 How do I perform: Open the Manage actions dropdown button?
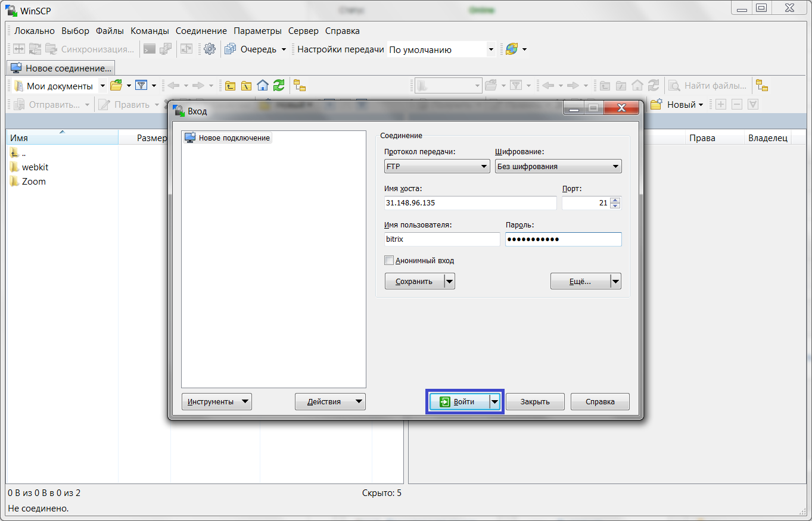tap(330, 401)
